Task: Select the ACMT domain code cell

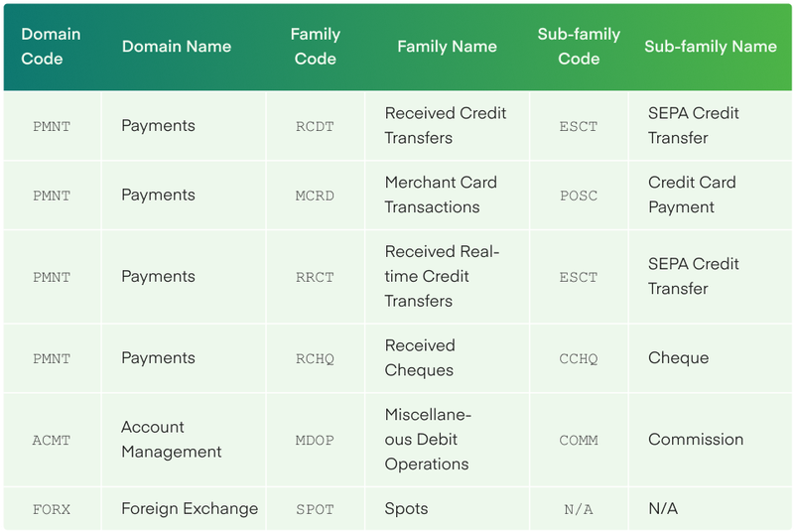Action: tap(51, 440)
